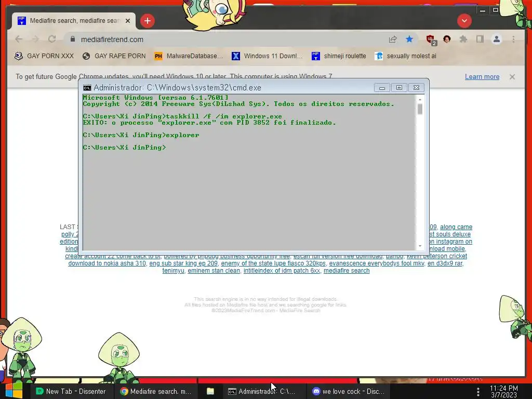Click the blue bookmark star icon
Image resolution: width=532 pixels, height=399 pixels.
tap(409, 39)
